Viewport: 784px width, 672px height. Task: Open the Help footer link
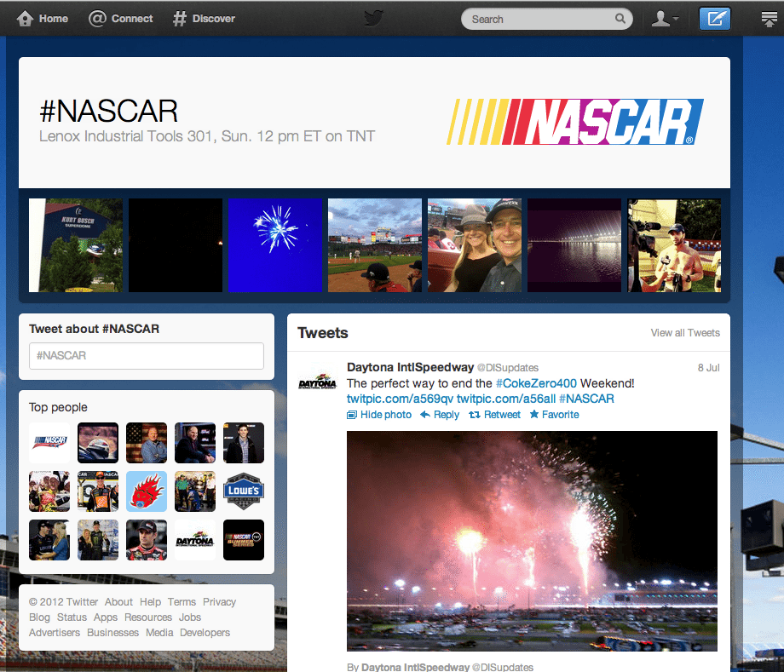click(x=151, y=602)
